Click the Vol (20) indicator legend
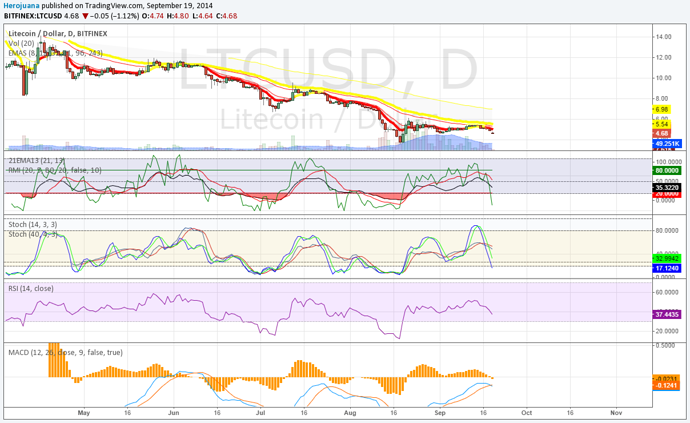This screenshot has height=423, width=690. tap(21, 43)
